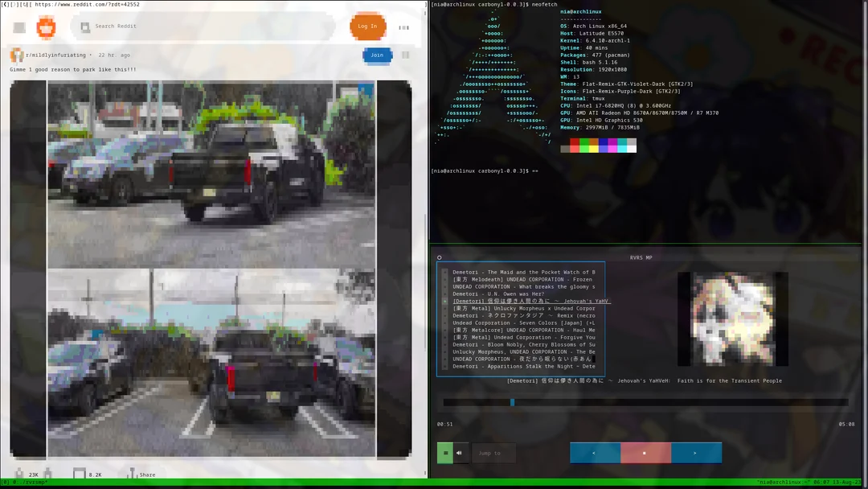Skip to the previous track

[x=595, y=453]
